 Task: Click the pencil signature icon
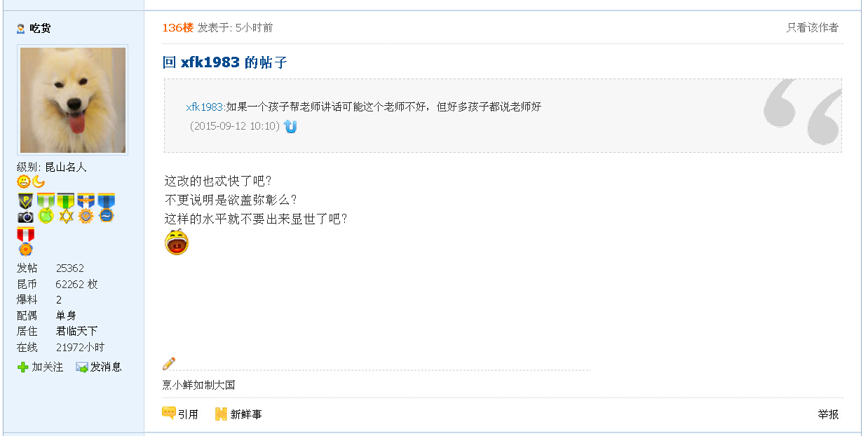[x=169, y=363]
